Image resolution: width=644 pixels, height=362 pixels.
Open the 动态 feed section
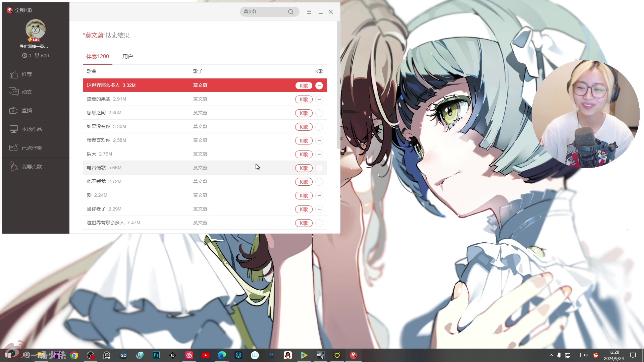coord(21,92)
